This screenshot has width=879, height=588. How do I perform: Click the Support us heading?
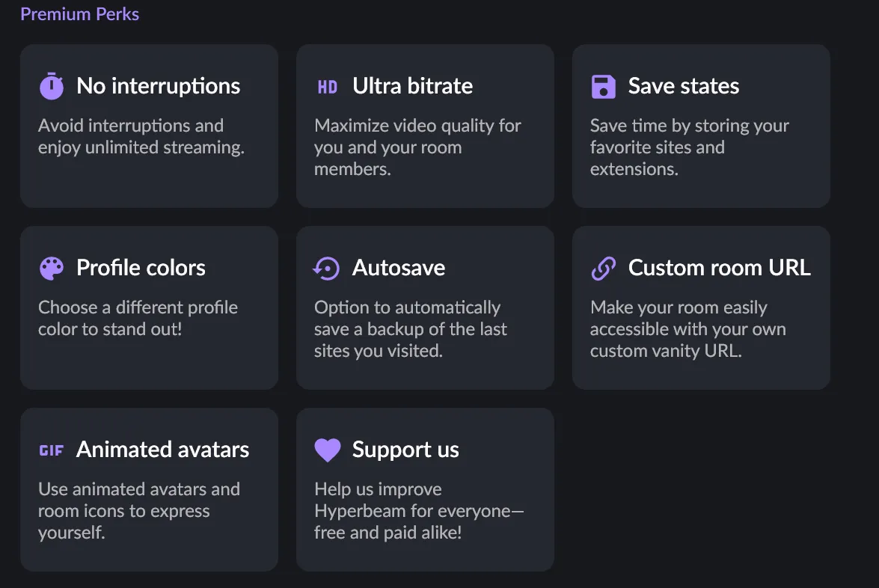tap(405, 449)
